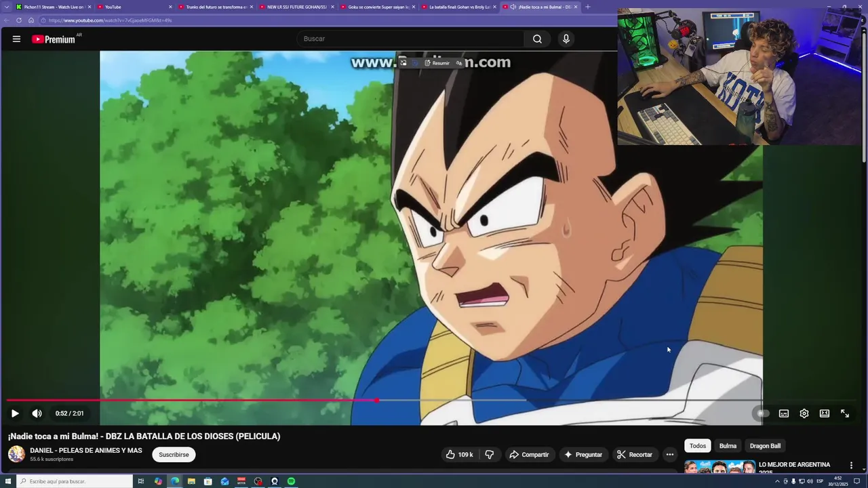Switch to the YouTube browser tab

pyautogui.click(x=134, y=7)
